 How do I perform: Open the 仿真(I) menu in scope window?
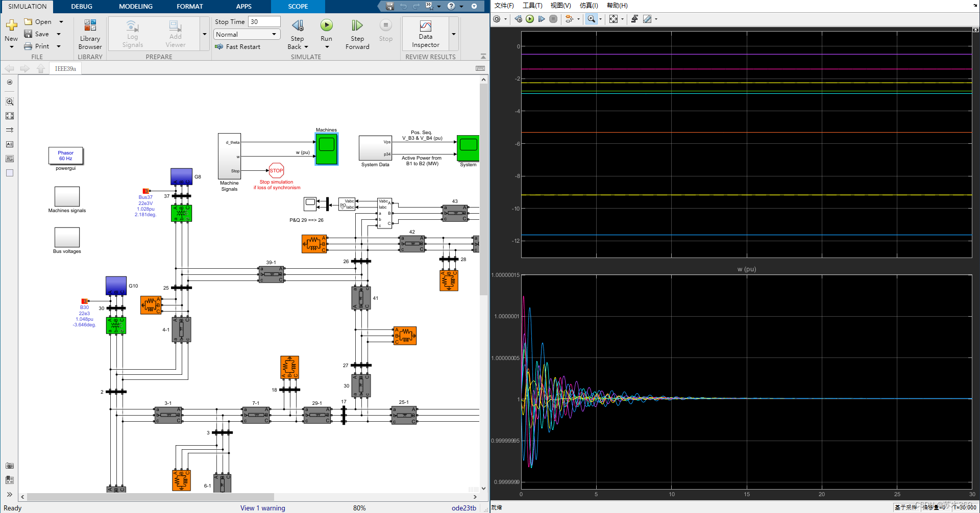[x=589, y=6]
